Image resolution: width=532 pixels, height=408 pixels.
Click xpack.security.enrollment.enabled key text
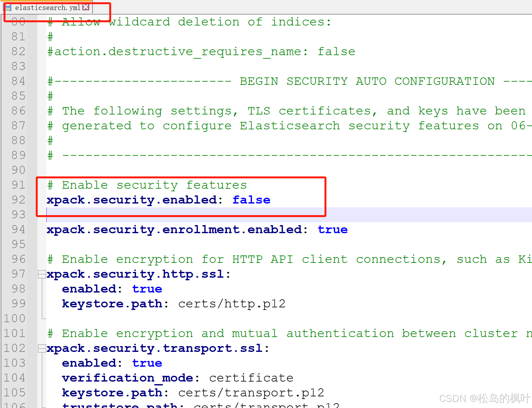(174, 230)
